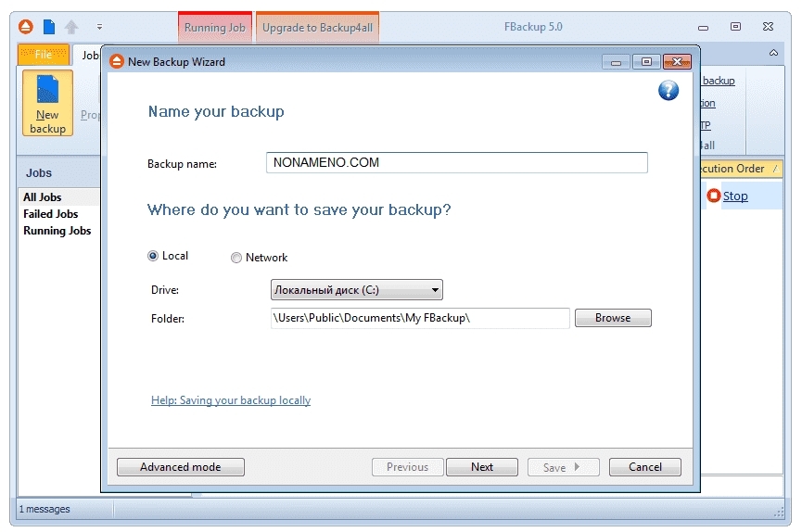This screenshot has height=532, width=802.
Task: Click the 1 messages status bar entry
Action: [45, 509]
